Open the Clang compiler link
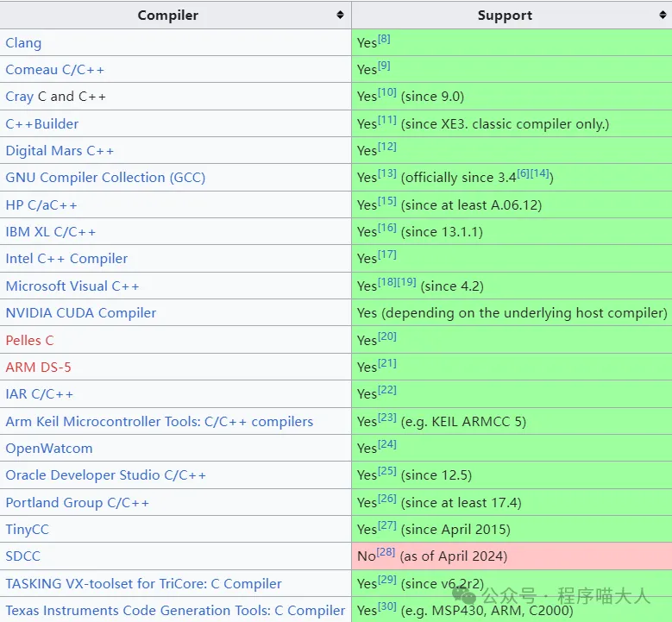This screenshot has width=672, height=622. coord(23,43)
